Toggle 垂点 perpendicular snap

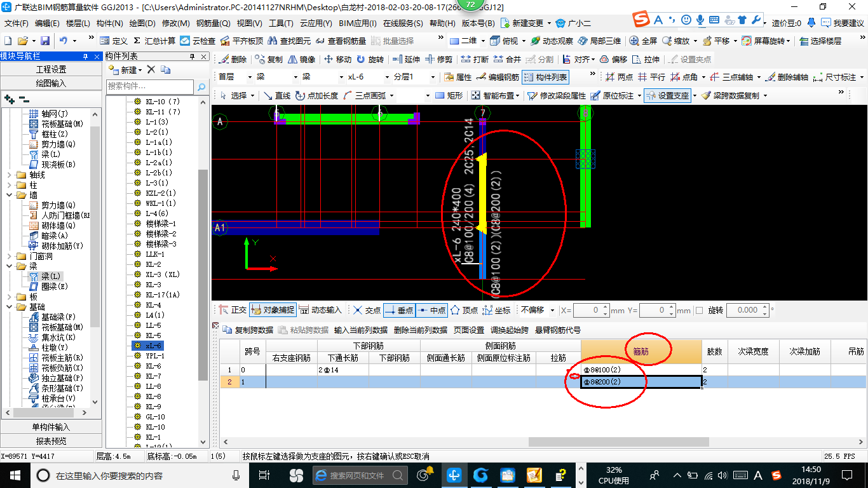399,310
